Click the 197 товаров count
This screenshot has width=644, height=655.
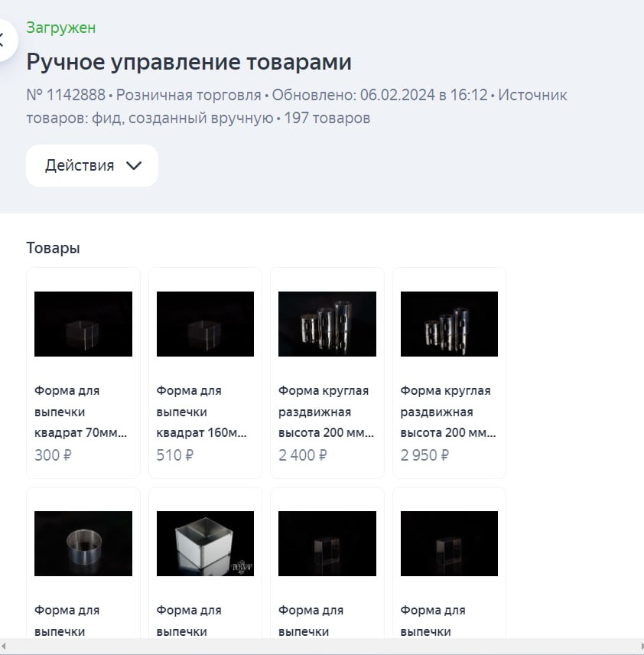tap(327, 118)
